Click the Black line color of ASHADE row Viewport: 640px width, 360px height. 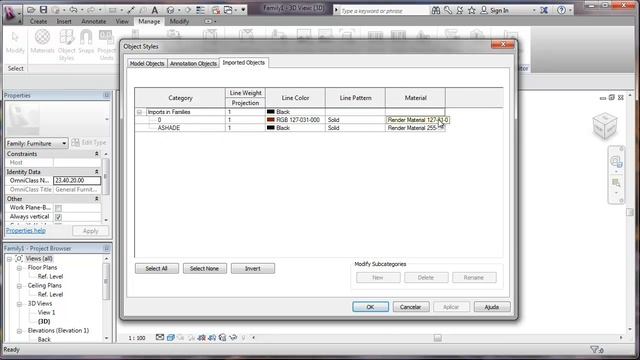[295, 128]
